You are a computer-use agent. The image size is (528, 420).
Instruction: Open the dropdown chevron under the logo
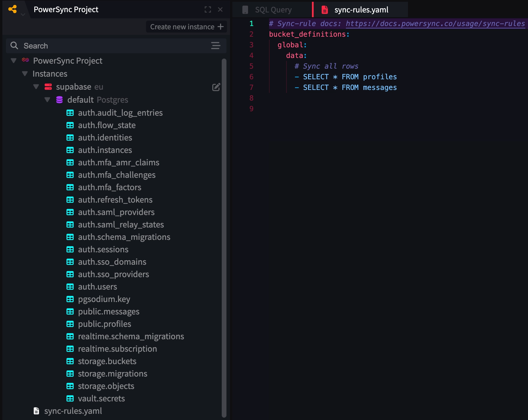click(x=23, y=14)
